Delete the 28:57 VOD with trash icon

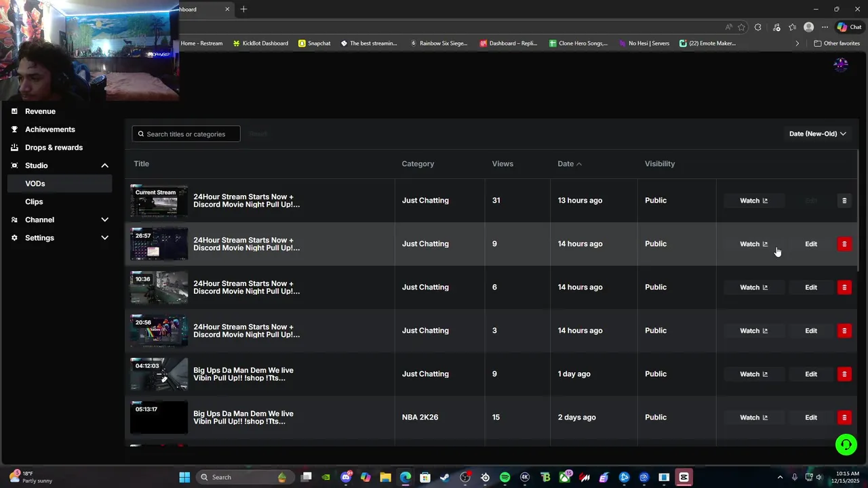(844, 244)
